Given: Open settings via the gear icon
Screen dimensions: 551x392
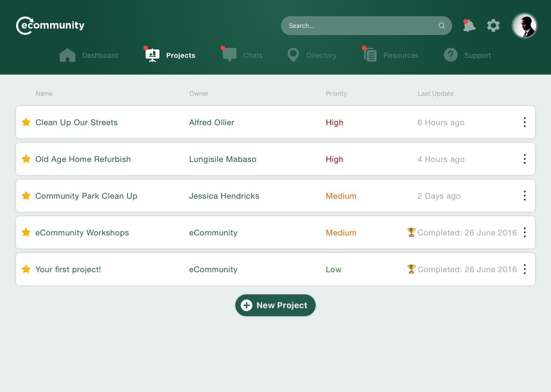Looking at the screenshot, I should point(493,26).
